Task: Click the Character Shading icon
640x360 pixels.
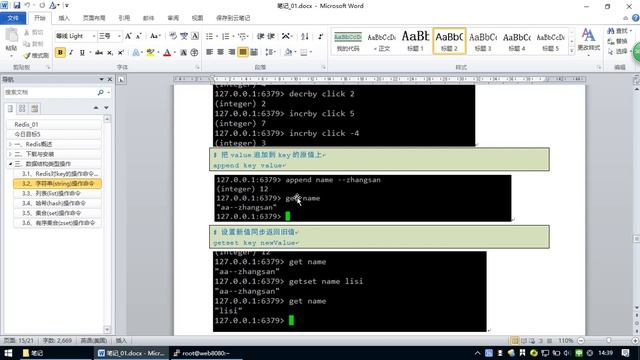Action: pos(184,53)
